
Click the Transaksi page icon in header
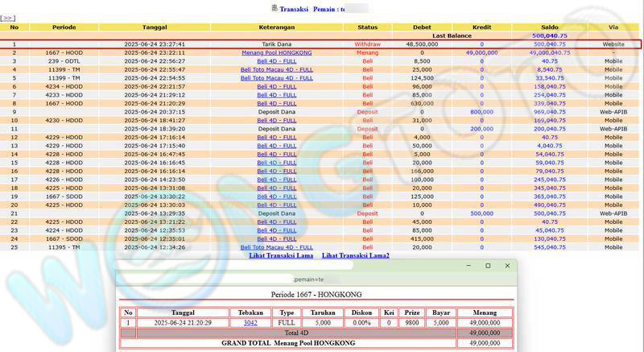click(274, 8)
